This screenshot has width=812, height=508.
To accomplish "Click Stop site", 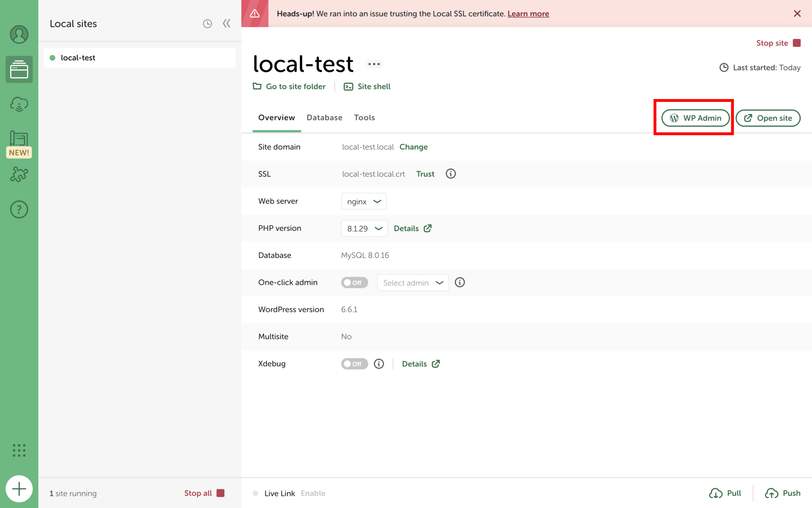I will click(778, 43).
